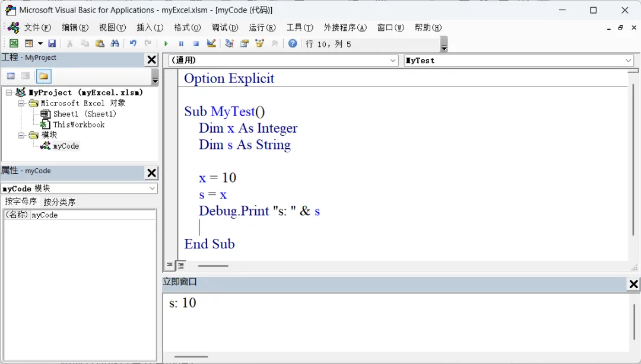Open Find with binoculars icon
641x364 pixels.
pos(115,43)
